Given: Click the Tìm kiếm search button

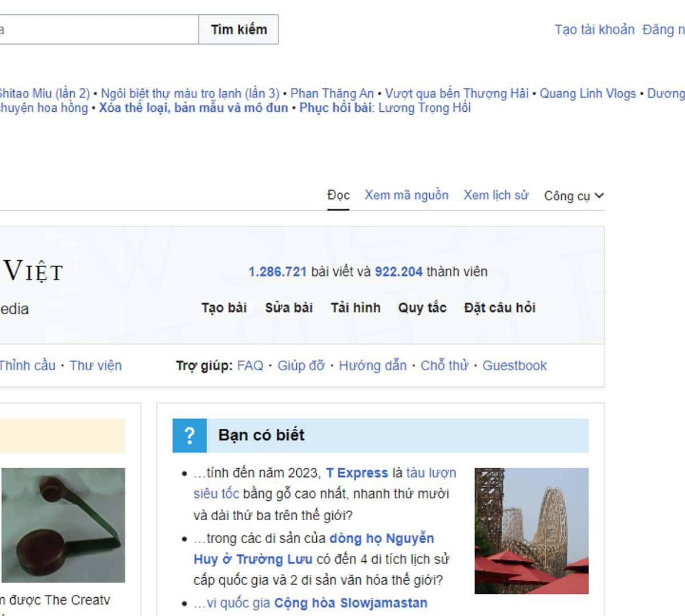Looking at the screenshot, I should pos(239,30).
